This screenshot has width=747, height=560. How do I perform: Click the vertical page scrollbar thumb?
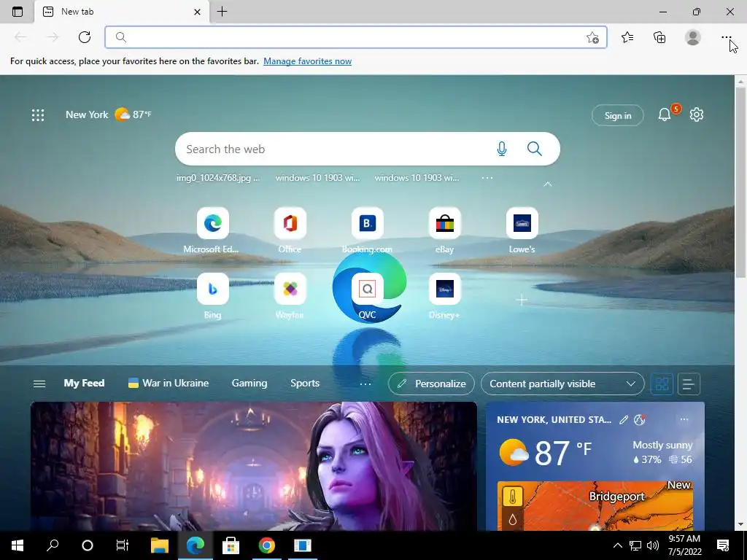click(x=740, y=182)
